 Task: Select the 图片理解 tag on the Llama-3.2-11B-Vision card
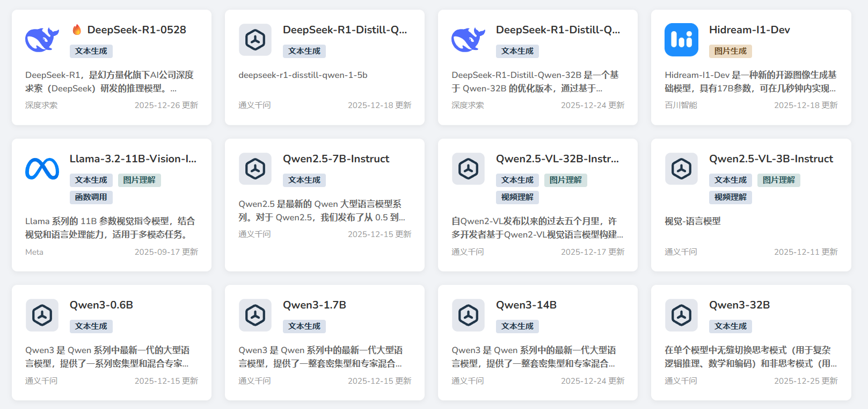[x=140, y=180]
